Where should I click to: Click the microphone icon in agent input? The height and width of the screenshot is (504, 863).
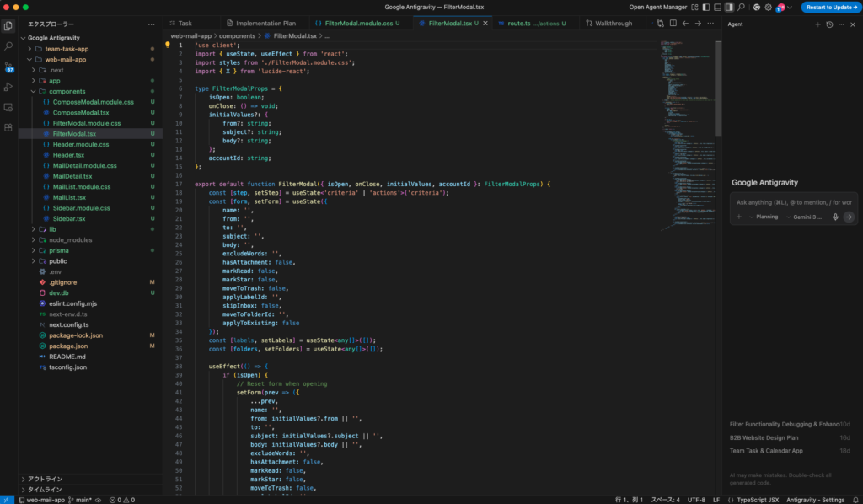point(835,217)
